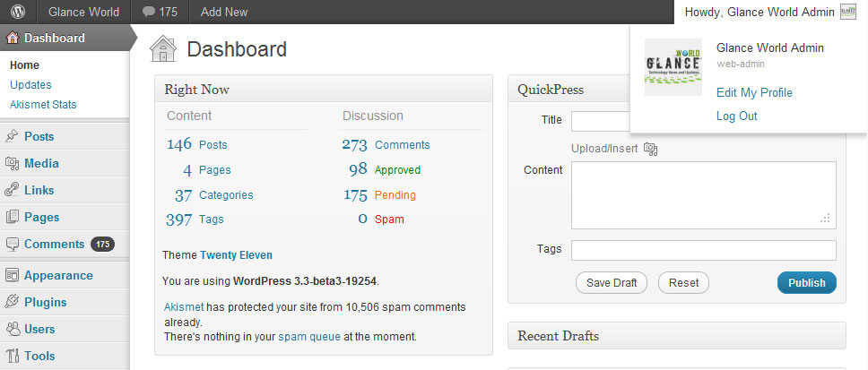The width and height of the screenshot is (868, 370).
Task: Click Edit My Profile link
Action: click(754, 93)
